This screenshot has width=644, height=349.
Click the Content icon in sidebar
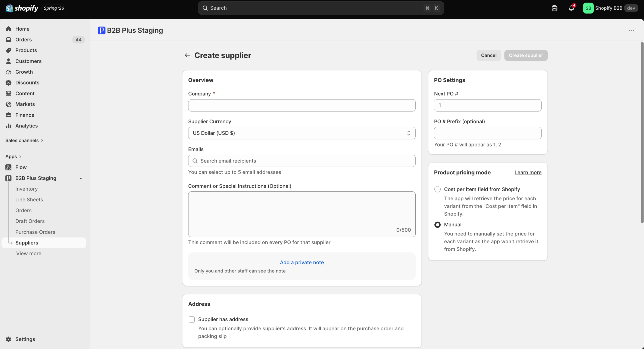pos(9,93)
